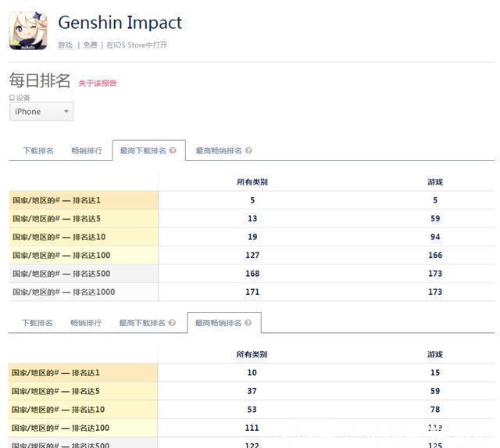Open the 在iOS Store中打开 link
The width and height of the screenshot is (500, 448).
click(x=137, y=45)
